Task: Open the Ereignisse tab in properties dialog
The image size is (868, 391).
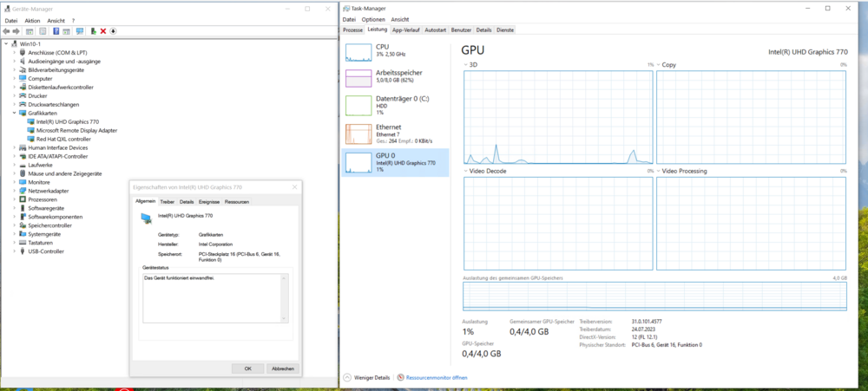Action: pyautogui.click(x=209, y=202)
